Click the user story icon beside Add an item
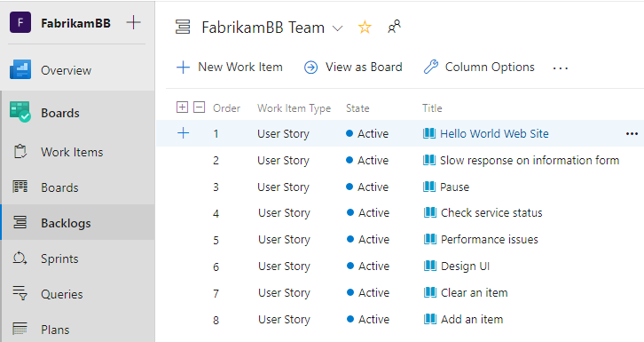644x342 pixels. 430,319
